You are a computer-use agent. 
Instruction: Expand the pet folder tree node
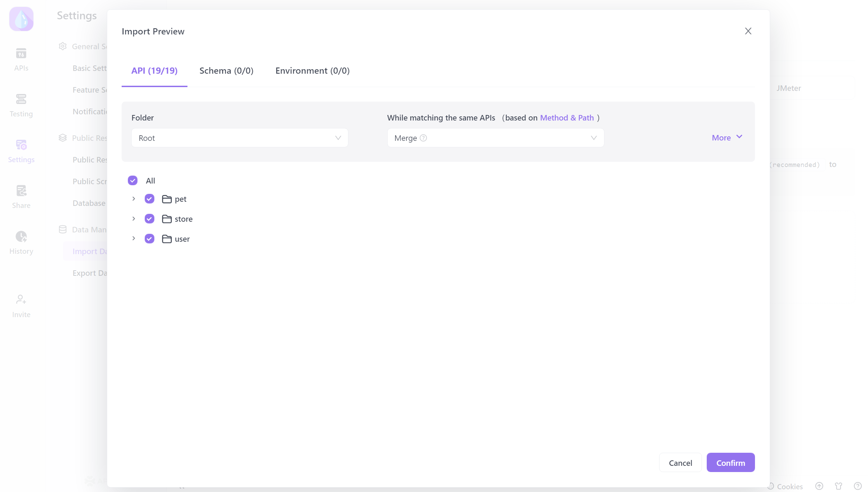134,199
